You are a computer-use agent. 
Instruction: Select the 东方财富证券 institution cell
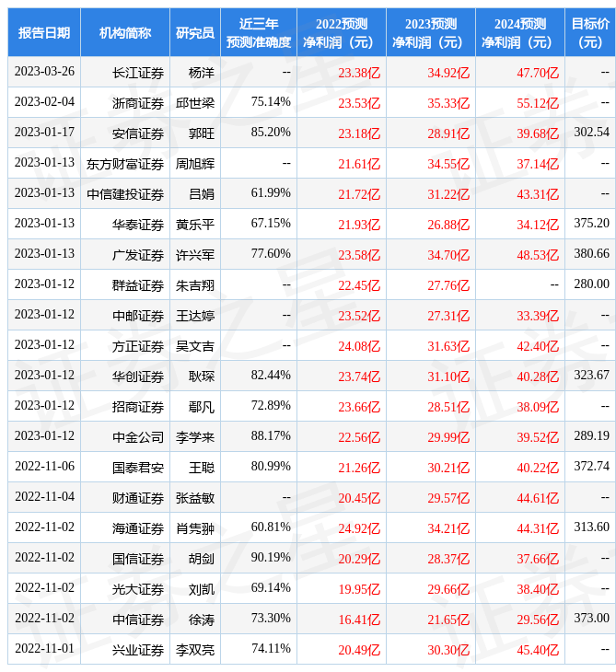pyautogui.click(x=125, y=163)
